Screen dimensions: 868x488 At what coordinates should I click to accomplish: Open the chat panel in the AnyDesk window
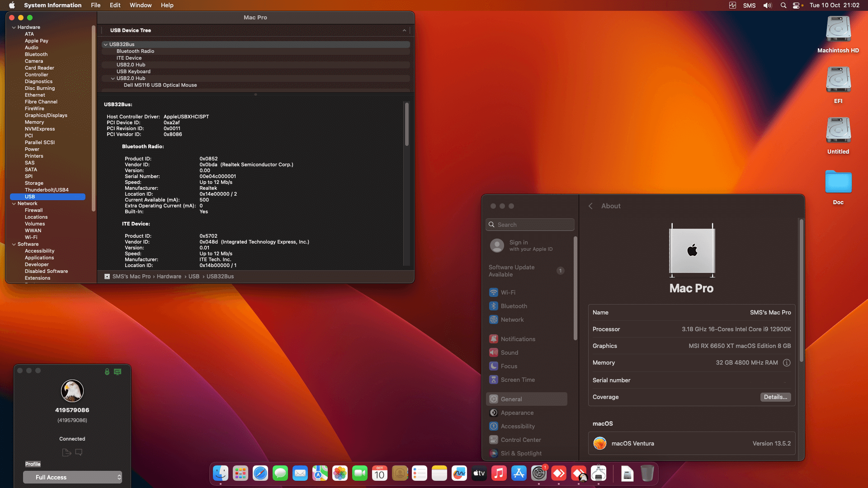point(79,452)
